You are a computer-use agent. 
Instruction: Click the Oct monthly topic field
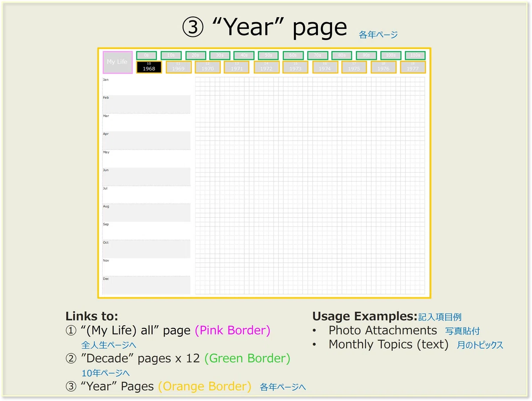pyautogui.click(x=146, y=249)
